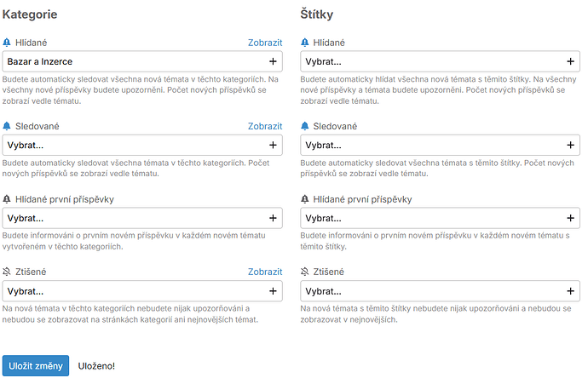Click the muted bell icon beside Štítky Ztišené
The height and width of the screenshot is (378, 588).
click(x=305, y=272)
